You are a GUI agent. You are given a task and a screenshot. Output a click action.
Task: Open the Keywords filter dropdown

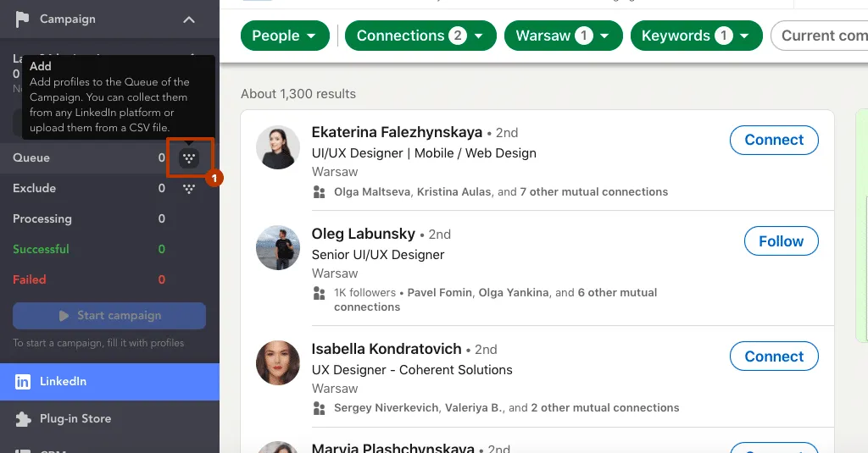tap(697, 36)
